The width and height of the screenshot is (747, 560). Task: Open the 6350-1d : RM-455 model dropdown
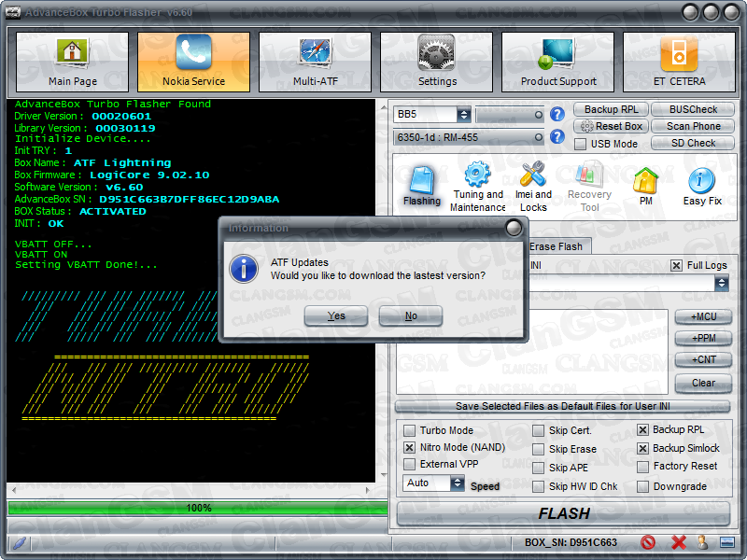pyautogui.click(x=469, y=137)
